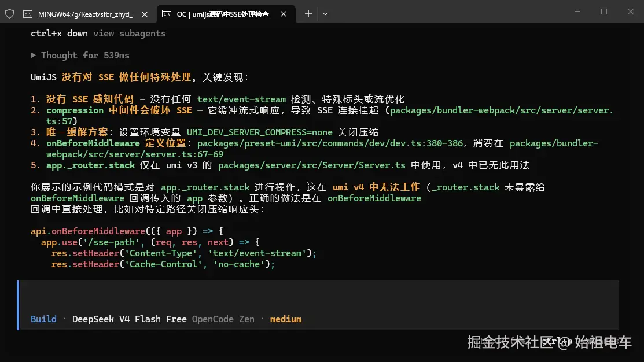Select the OC umijs源码中SSE处理检查 tab

tap(226, 14)
